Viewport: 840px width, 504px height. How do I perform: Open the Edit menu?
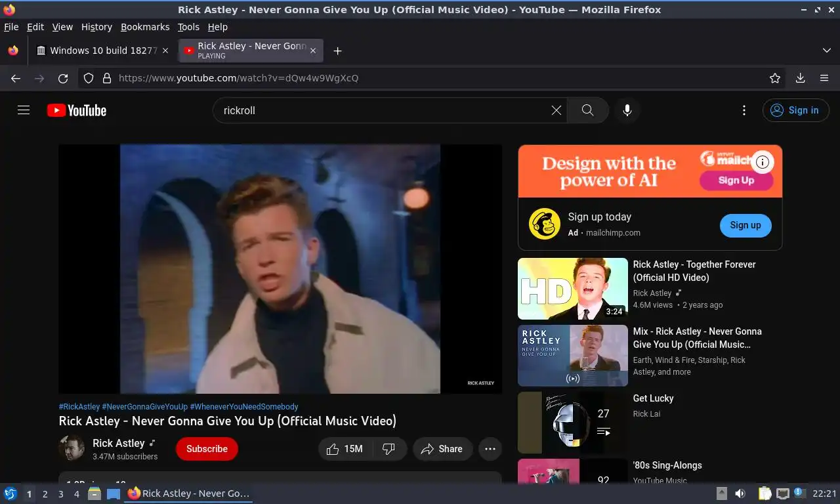pos(35,27)
